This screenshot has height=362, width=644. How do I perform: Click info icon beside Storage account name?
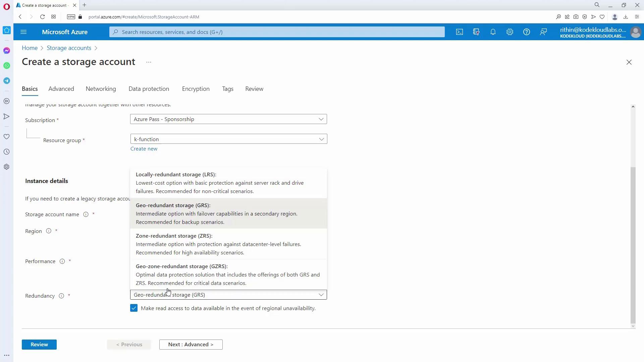(86, 215)
